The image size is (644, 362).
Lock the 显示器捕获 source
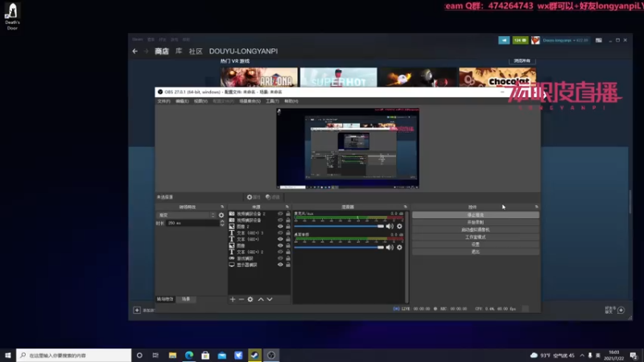[288, 265]
